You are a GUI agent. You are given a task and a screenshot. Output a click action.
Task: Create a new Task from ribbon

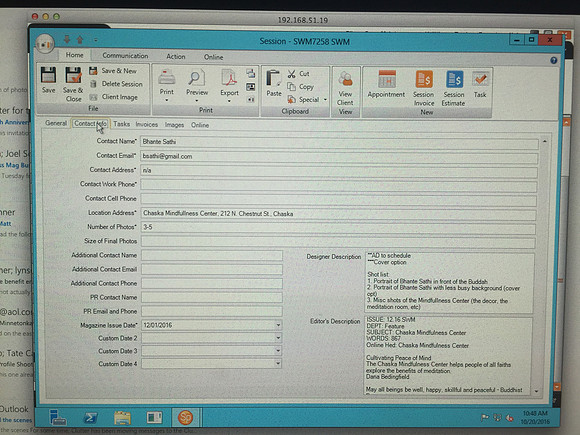[x=480, y=85]
